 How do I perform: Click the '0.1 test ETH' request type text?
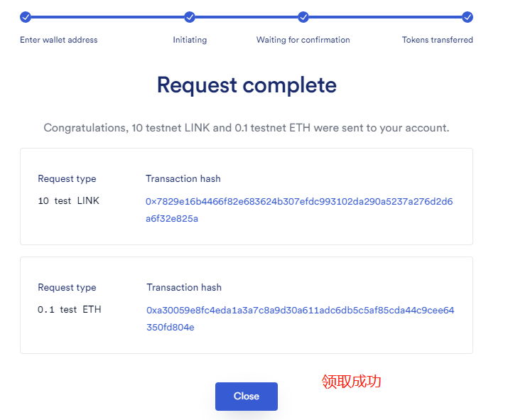coord(70,309)
